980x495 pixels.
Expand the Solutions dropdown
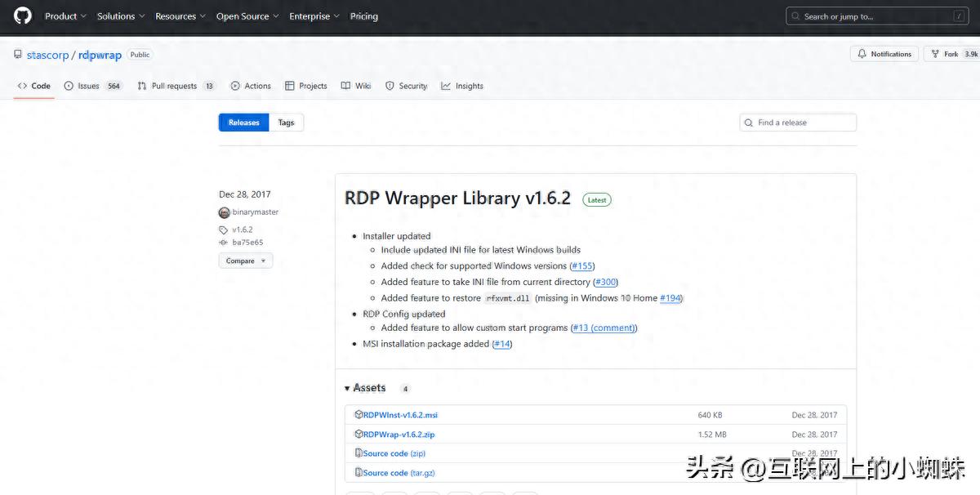tap(121, 16)
